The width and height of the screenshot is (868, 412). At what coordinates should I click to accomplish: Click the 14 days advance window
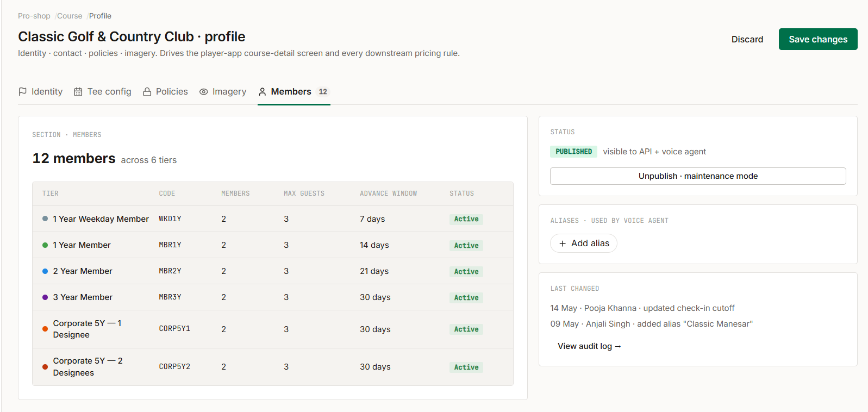pyautogui.click(x=374, y=245)
